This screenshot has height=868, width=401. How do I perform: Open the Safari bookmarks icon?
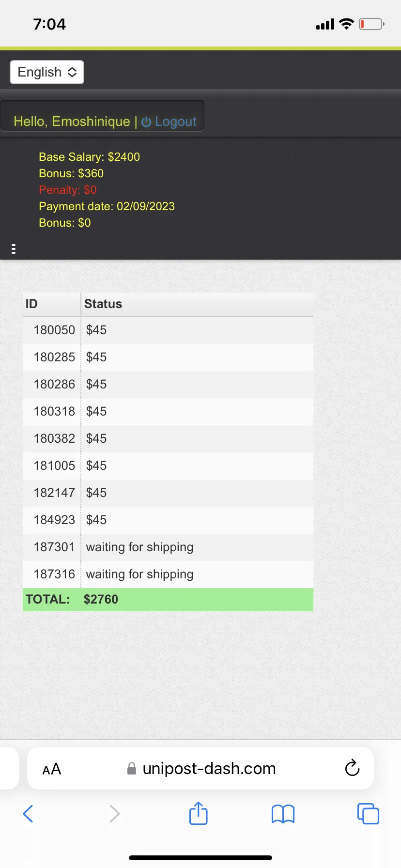(x=283, y=814)
